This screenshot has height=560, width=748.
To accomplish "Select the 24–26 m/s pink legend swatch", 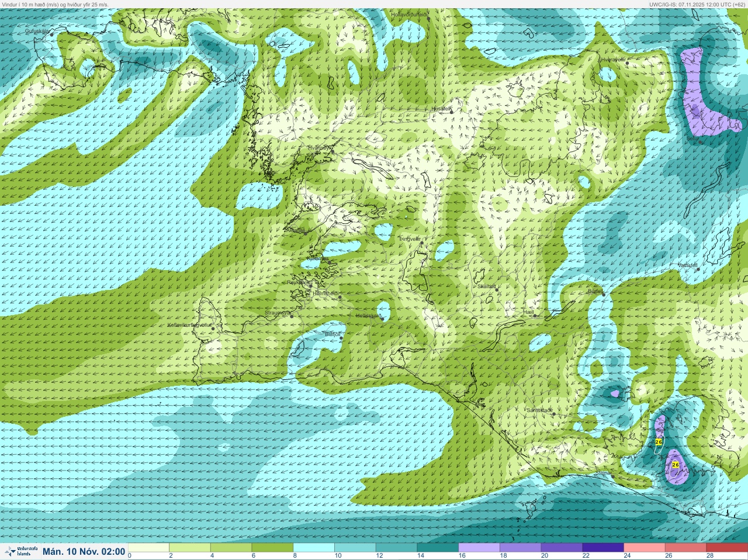I will [644, 548].
